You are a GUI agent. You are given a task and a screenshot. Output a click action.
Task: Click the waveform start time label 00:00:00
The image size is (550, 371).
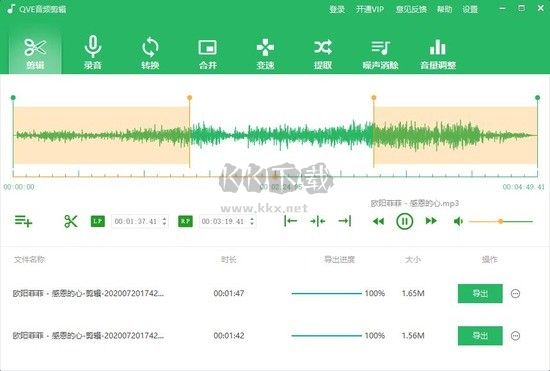[x=19, y=187]
